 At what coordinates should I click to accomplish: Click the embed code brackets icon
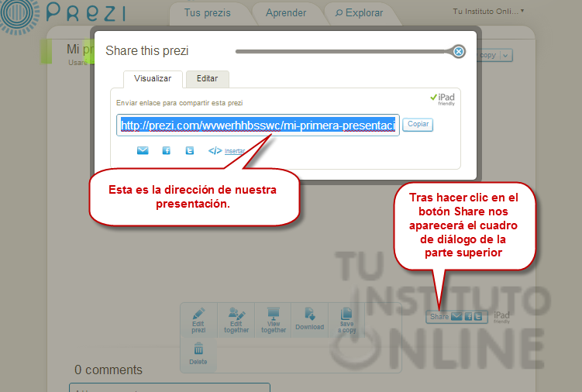(x=215, y=150)
